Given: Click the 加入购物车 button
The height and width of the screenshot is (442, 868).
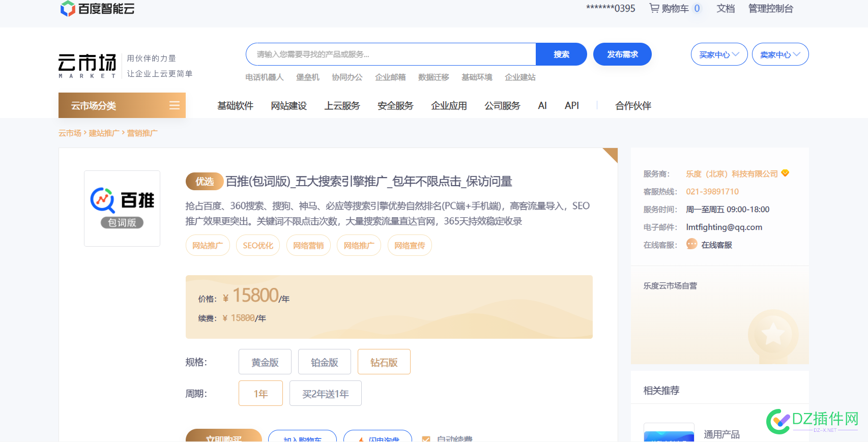Looking at the screenshot, I should click(302, 436).
